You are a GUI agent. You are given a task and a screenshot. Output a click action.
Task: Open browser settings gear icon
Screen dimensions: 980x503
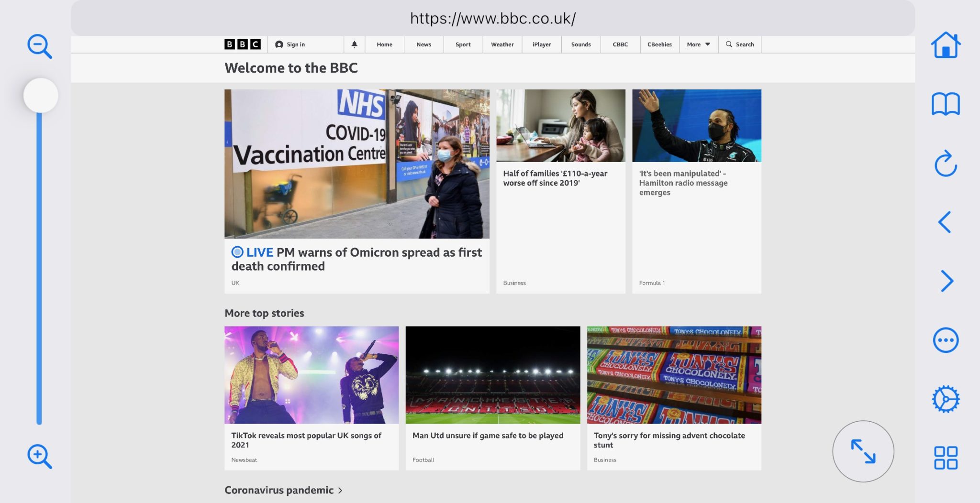pyautogui.click(x=946, y=399)
